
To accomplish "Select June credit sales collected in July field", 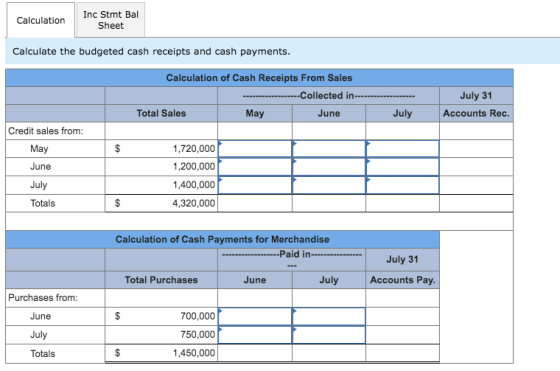I will pyautogui.click(x=402, y=167).
